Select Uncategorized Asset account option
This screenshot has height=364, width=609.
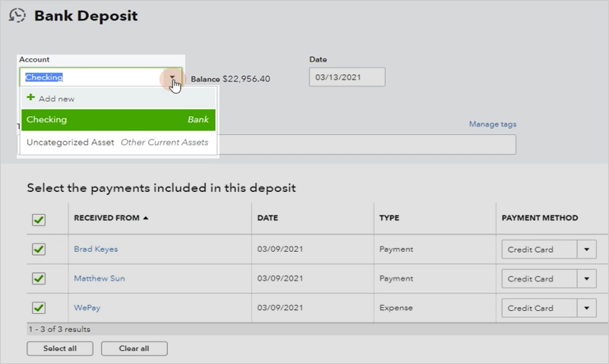(x=117, y=143)
